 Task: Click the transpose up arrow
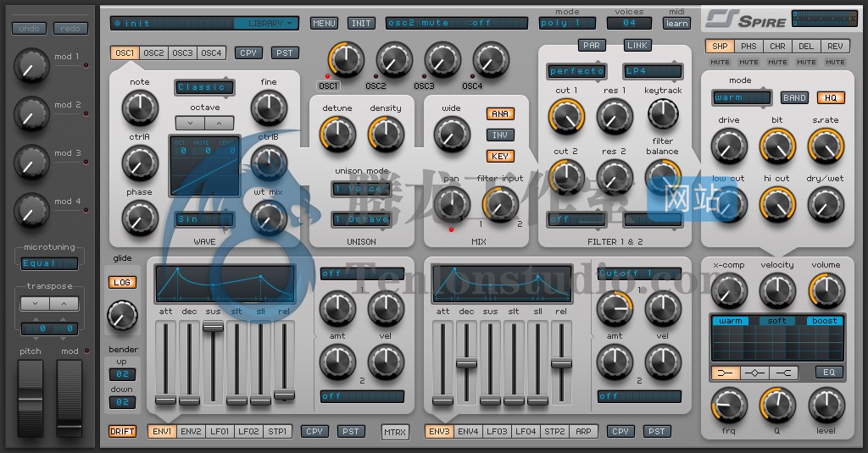[64, 303]
